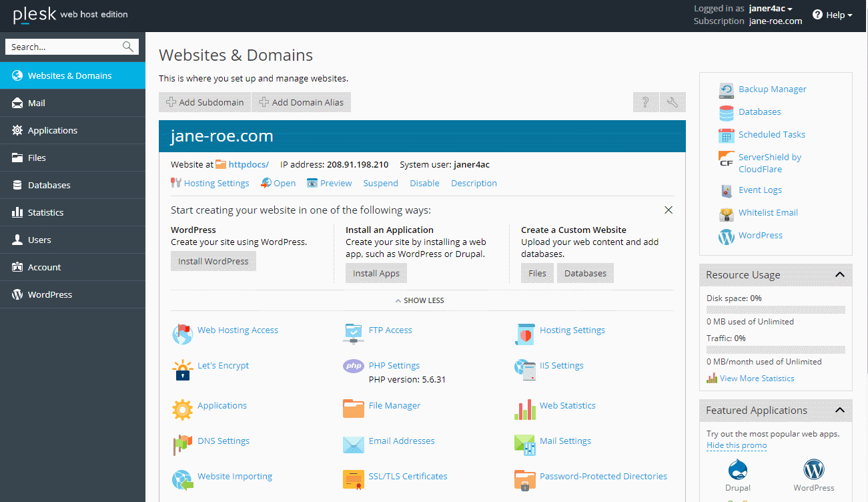
Task: Open the Drupal featured application icon
Action: pos(738,469)
